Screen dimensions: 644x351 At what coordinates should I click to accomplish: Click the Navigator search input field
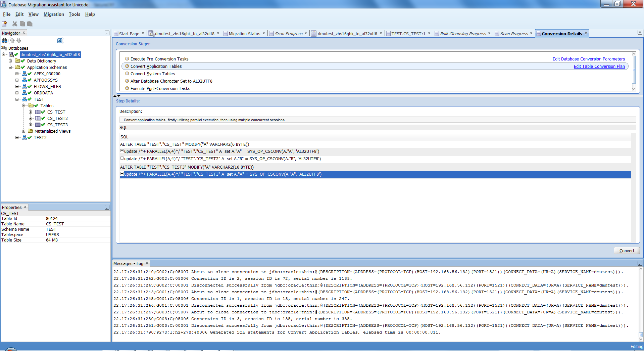pos(40,41)
